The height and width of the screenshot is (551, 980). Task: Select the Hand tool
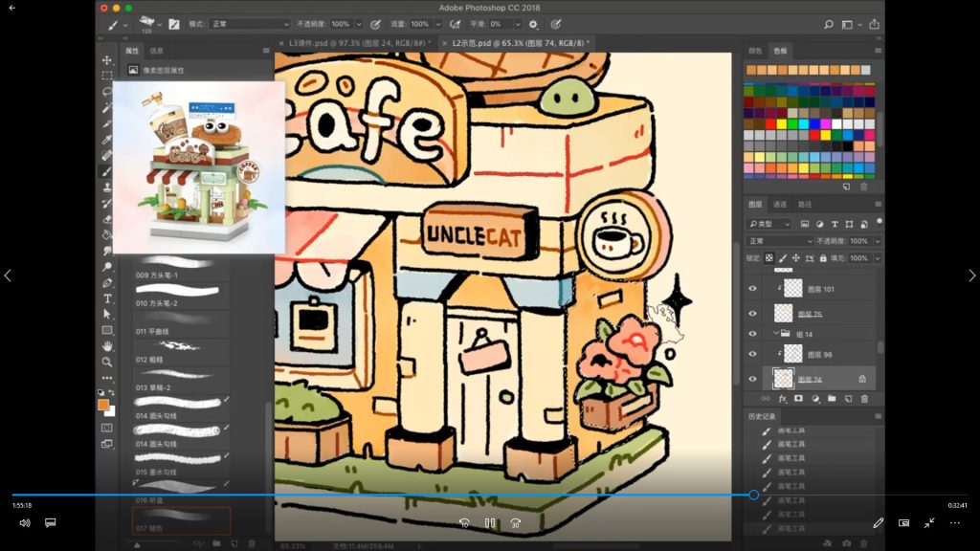click(107, 345)
